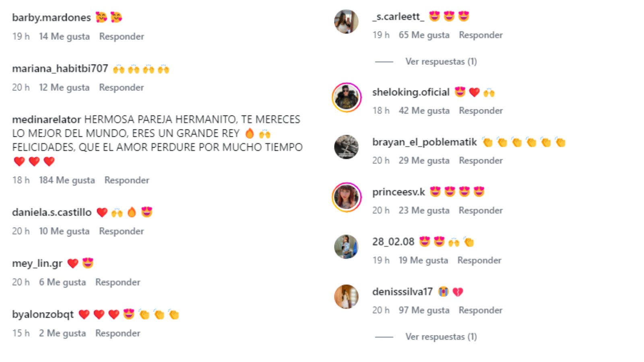Open mariana_habitbi707 username link

coord(60,69)
